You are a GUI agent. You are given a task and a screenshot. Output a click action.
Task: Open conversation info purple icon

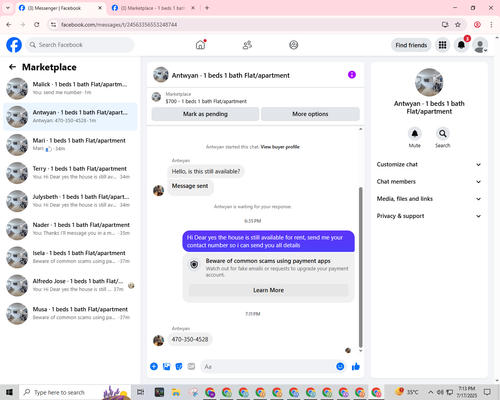tap(352, 75)
